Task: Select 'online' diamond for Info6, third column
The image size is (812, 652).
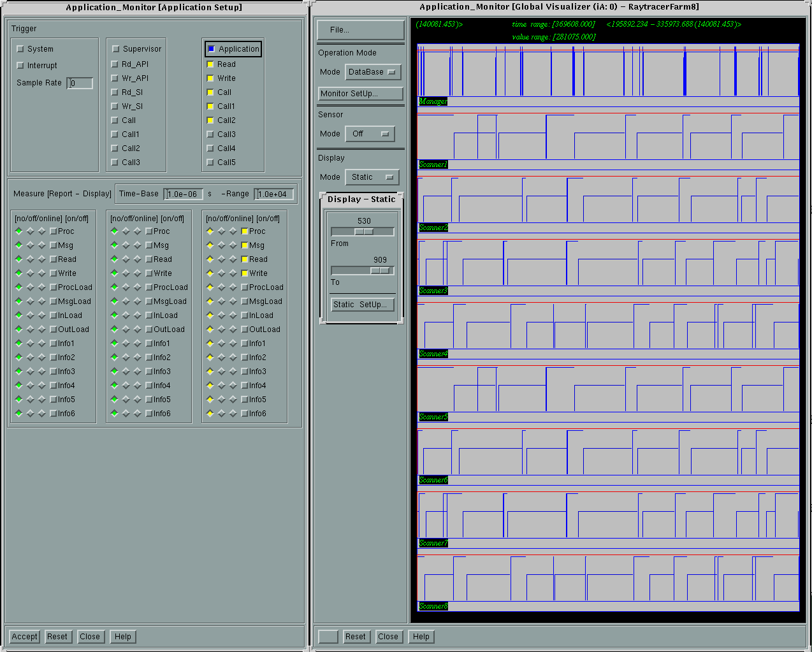Action: (233, 414)
